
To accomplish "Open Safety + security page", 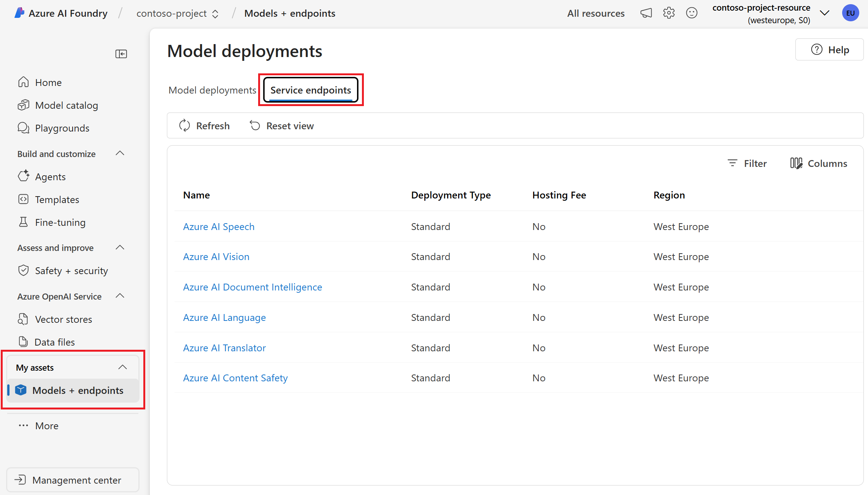I will [71, 271].
